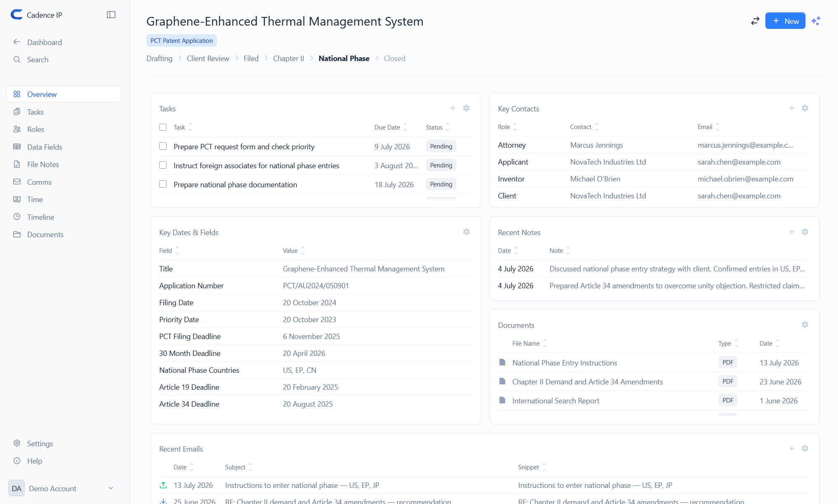Open Key Contacts settings gear
Screen dimensions: 838x504
[x=805, y=108]
